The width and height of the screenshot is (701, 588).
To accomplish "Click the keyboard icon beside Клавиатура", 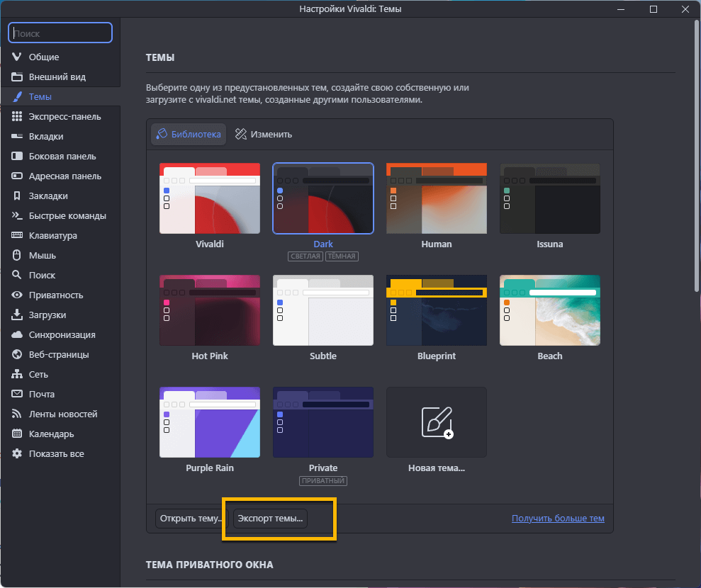I will pyautogui.click(x=16, y=235).
